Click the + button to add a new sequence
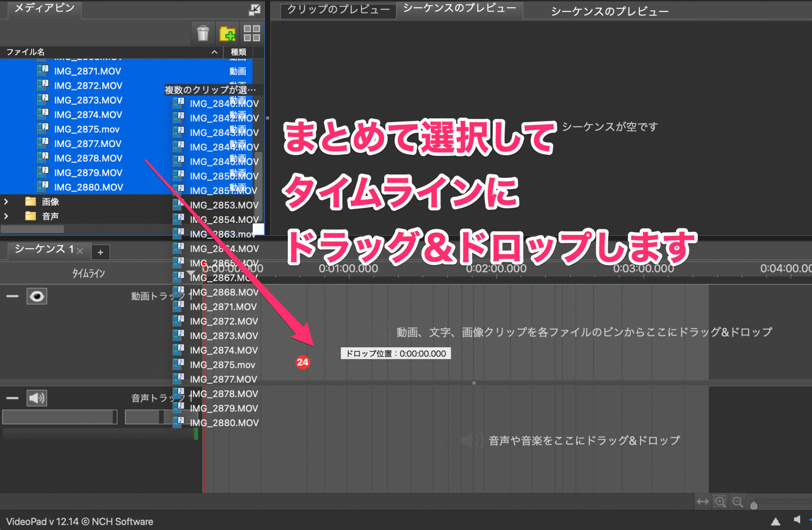 pos(101,252)
